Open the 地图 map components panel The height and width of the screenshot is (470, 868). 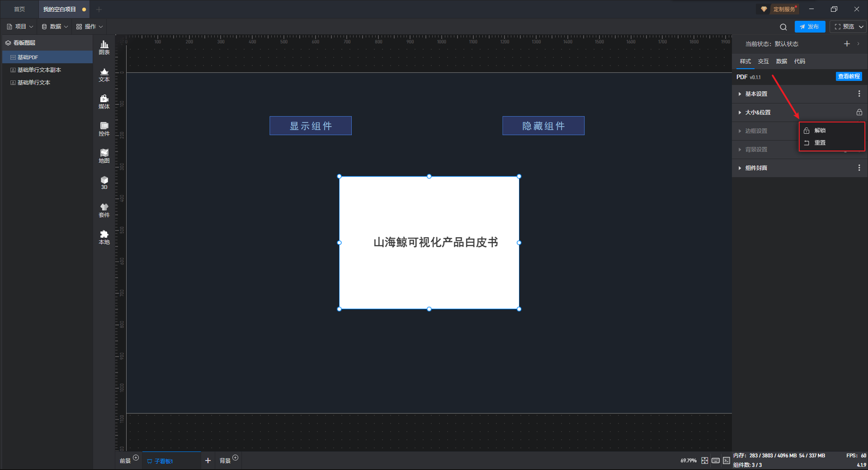(x=104, y=156)
